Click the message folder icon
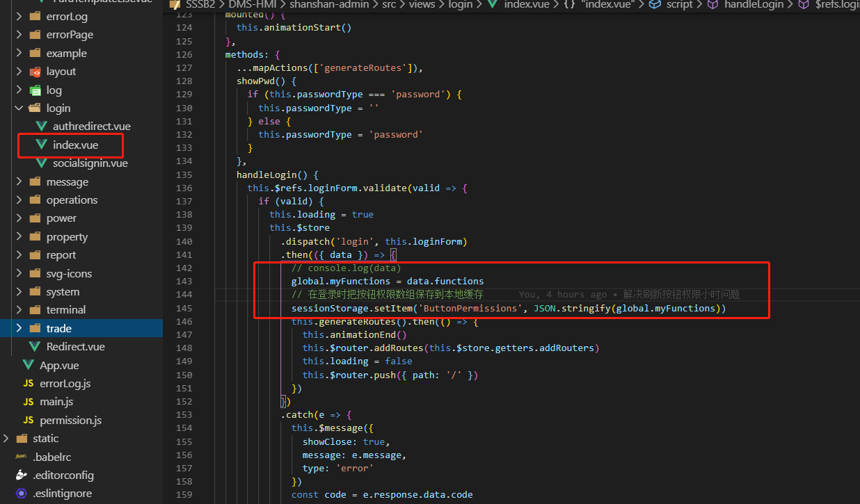 click(35, 181)
